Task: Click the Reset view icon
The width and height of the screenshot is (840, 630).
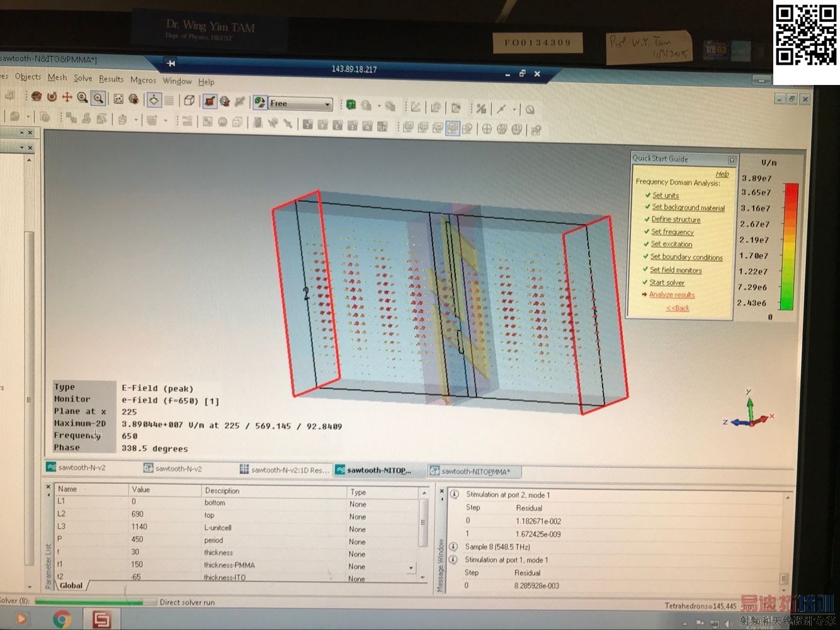Action: pyautogui.click(x=118, y=98)
